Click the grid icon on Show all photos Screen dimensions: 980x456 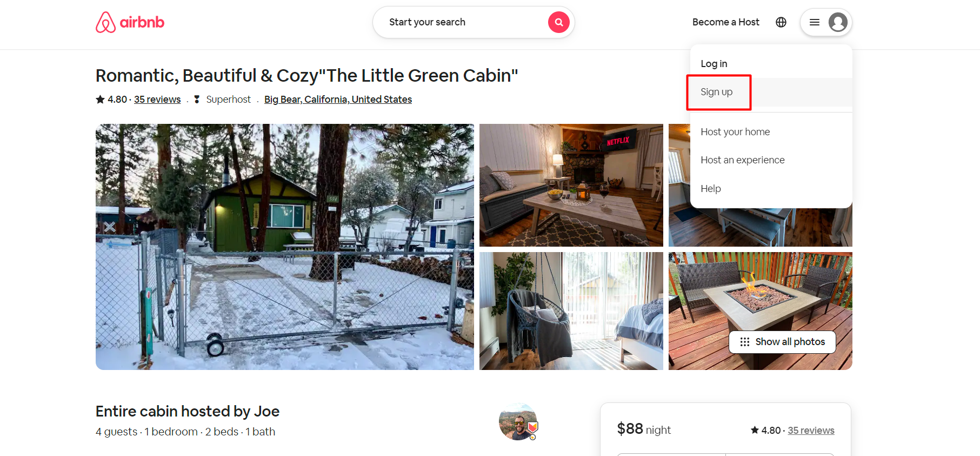(x=744, y=342)
